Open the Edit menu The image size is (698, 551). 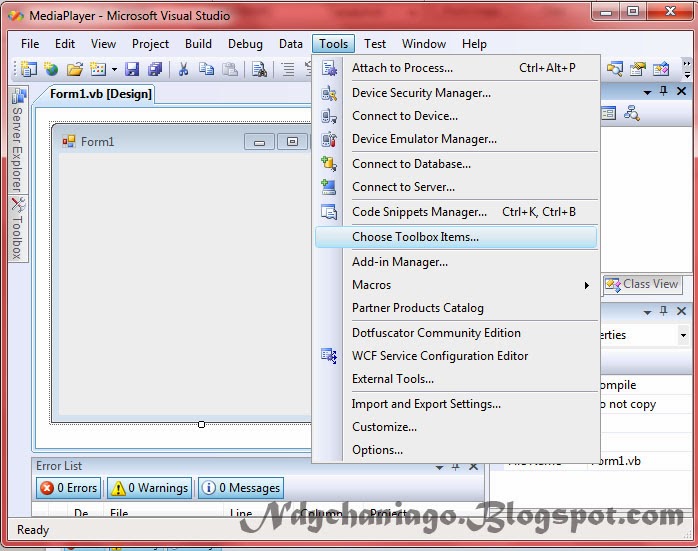[65, 44]
